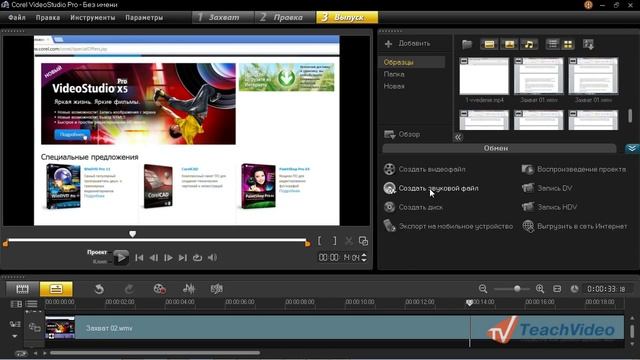Click the redo icon in timeline toolbar
This screenshot has width=640, height=360.
coord(129,289)
